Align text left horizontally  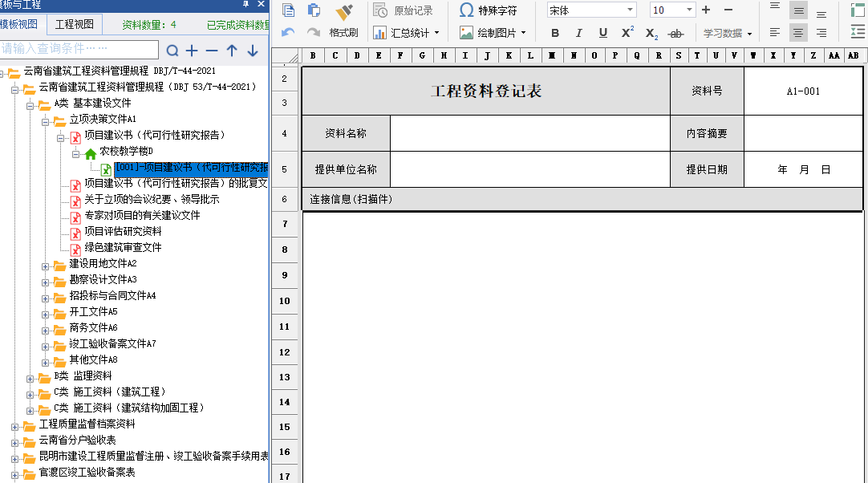click(775, 33)
